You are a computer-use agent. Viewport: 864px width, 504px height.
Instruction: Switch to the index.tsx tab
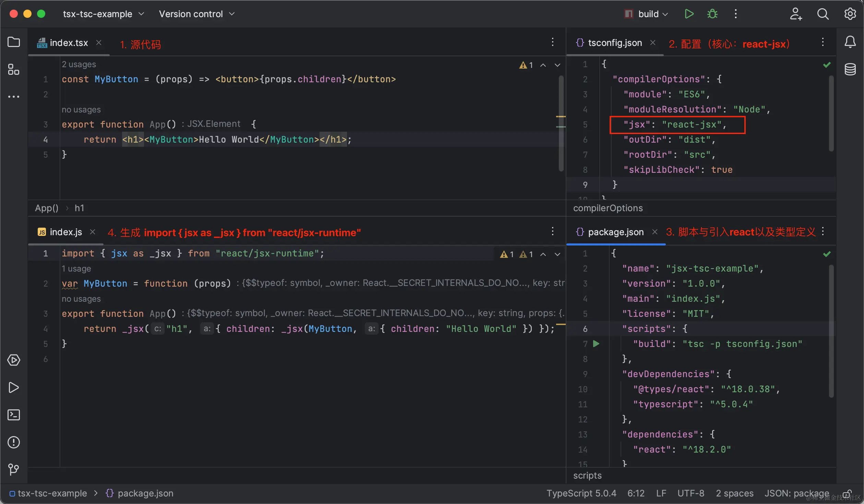(x=69, y=42)
